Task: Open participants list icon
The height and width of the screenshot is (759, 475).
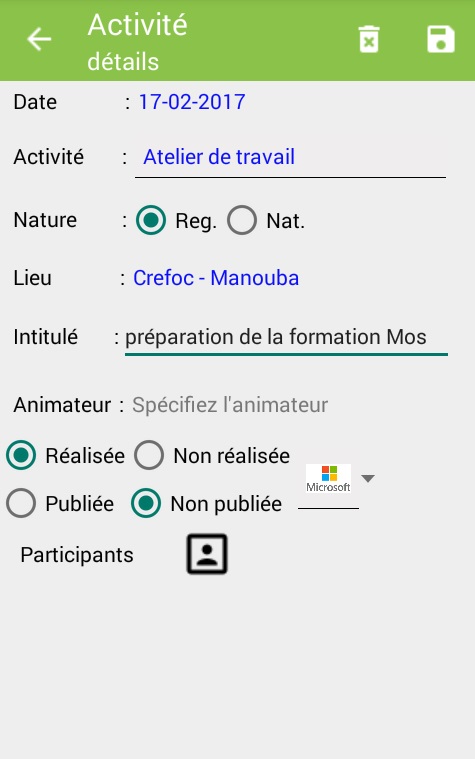Action: pyautogui.click(x=207, y=554)
